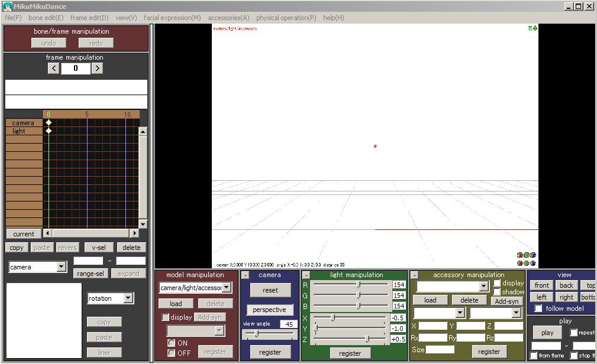Toggle the model display checkbox
This screenshot has height=364, width=597.
[x=165, y=317]
